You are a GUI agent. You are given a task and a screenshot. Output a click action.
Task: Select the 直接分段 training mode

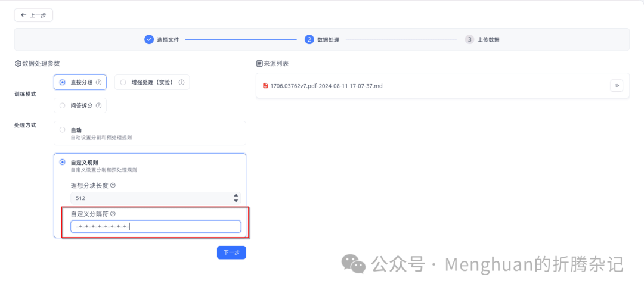[63, 82]
